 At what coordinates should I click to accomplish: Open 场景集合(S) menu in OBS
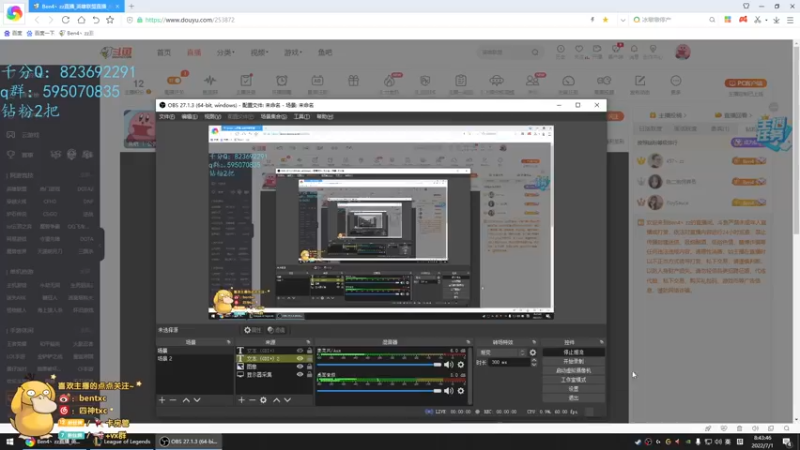(273, 117)
